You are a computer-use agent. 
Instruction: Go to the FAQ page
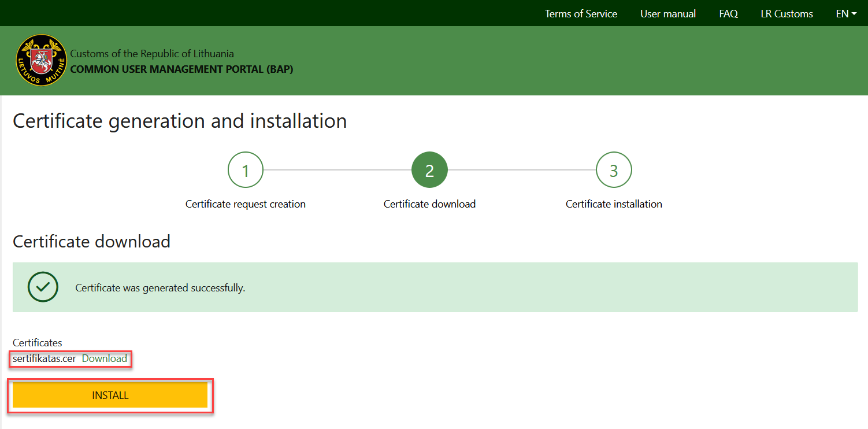[728, 14]
